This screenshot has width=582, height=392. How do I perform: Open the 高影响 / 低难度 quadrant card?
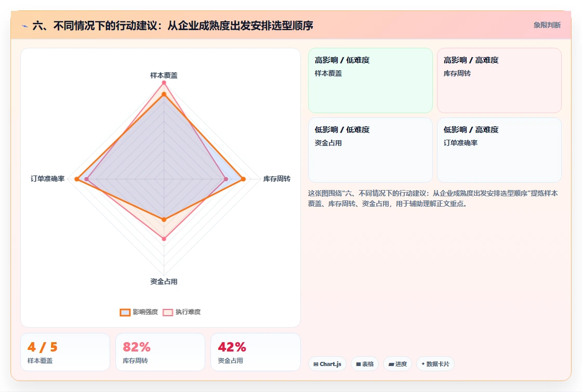pyautogui.click(x=371, y=80)
